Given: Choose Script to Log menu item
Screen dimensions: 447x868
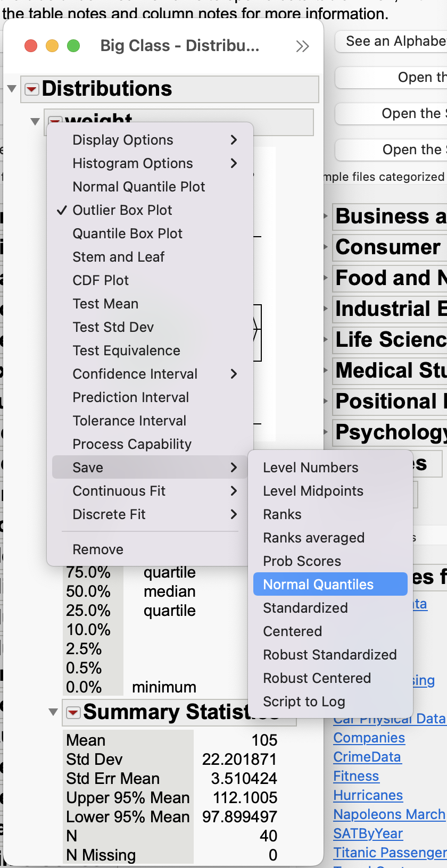Looking at the screenshot, I should (304, 702).
